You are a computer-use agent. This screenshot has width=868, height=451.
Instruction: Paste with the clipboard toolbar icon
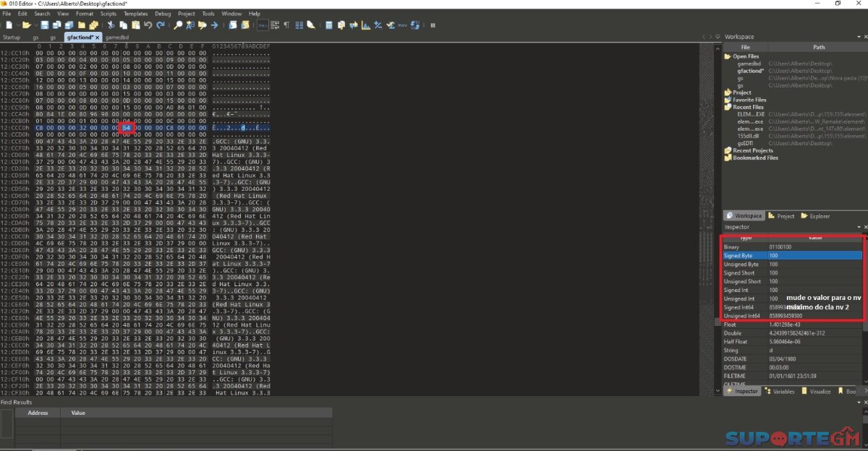pos(135,25)
